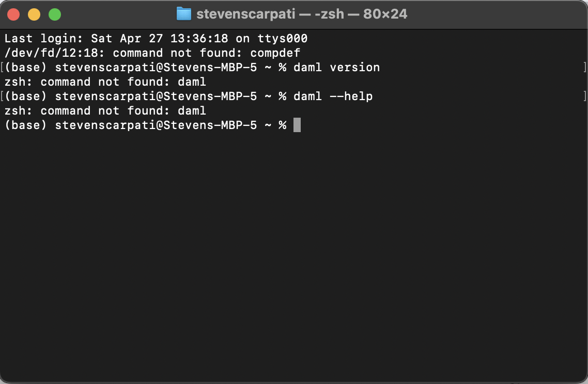Click the left bracket mark beside "daml version" prompt
This screenshot has height=384, width=588.
2,67
